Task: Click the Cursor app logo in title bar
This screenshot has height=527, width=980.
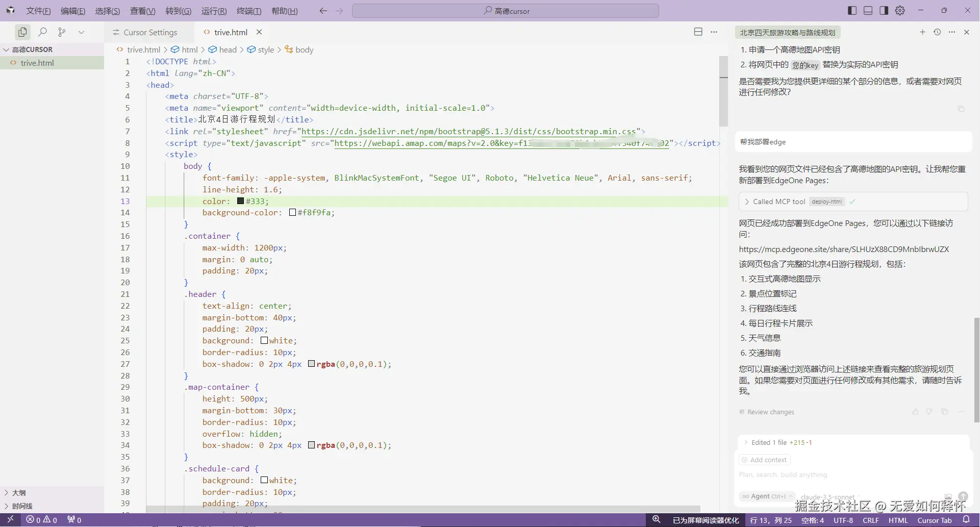Action: (x=11, y=10)
